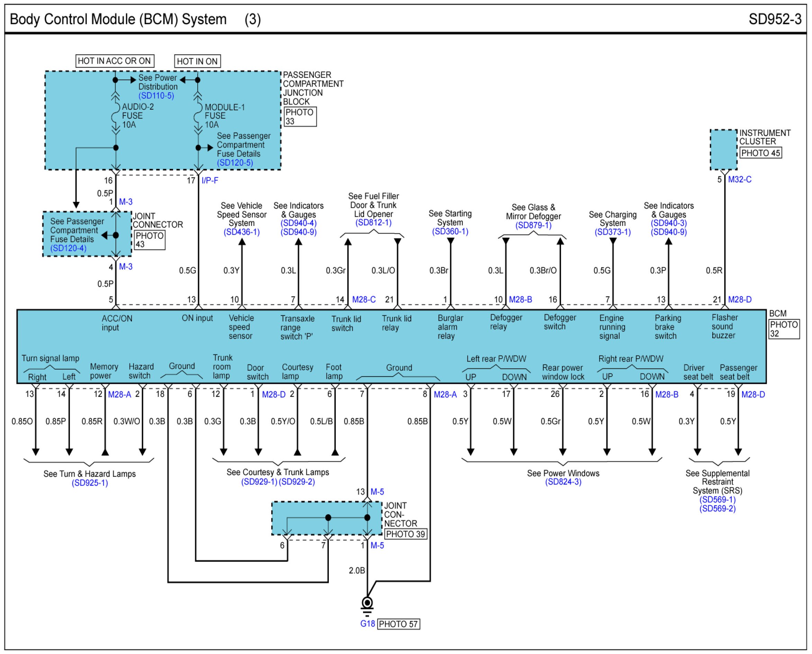Click the HOT IN ON label box

(197, 61)
